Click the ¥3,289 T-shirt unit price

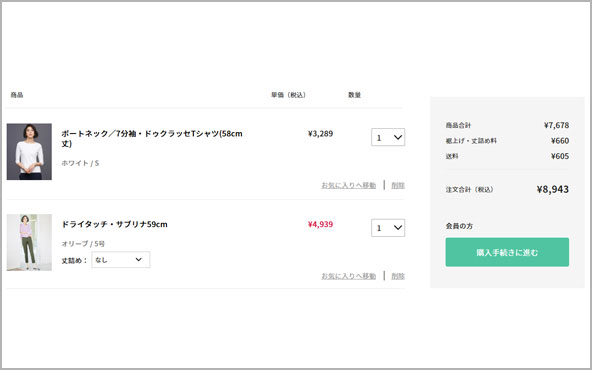321,133
